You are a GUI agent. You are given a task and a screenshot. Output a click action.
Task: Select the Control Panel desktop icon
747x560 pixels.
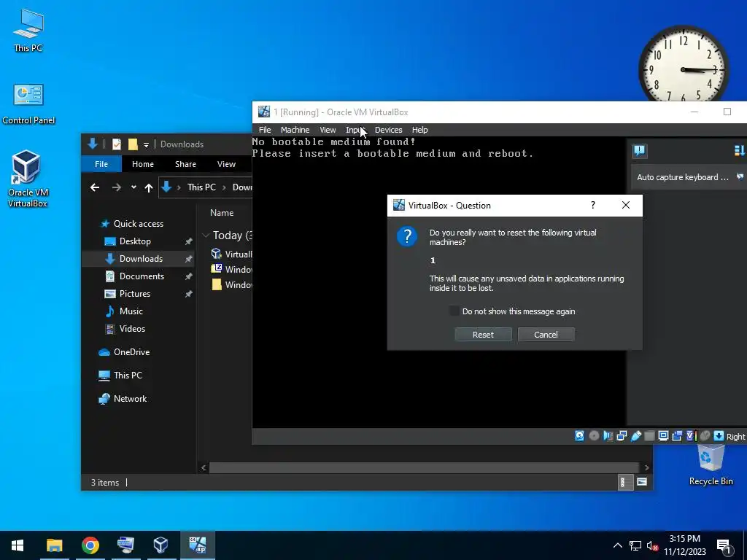click(28, 104)
